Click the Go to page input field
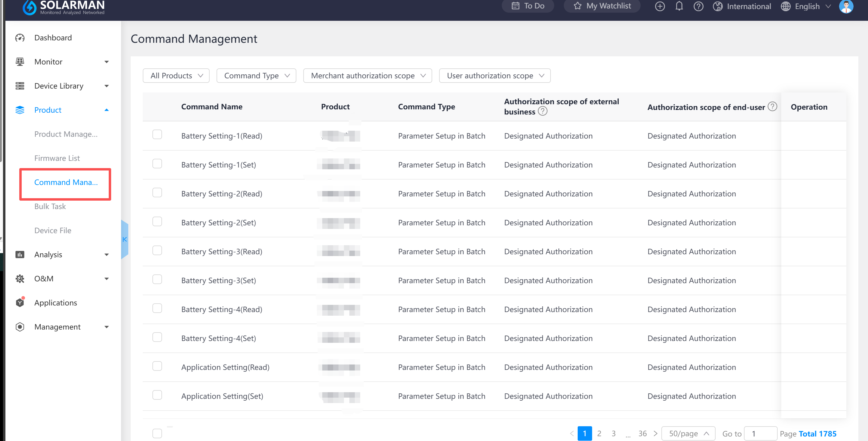Image resolution: width=868 pixels, height=441 pixels. pos(760,433)
